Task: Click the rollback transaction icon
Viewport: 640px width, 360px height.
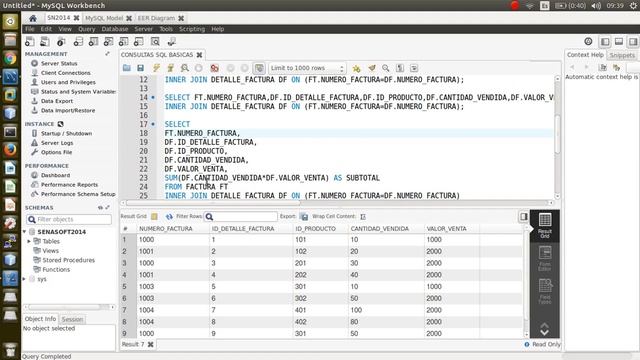Action: point(244,68)
